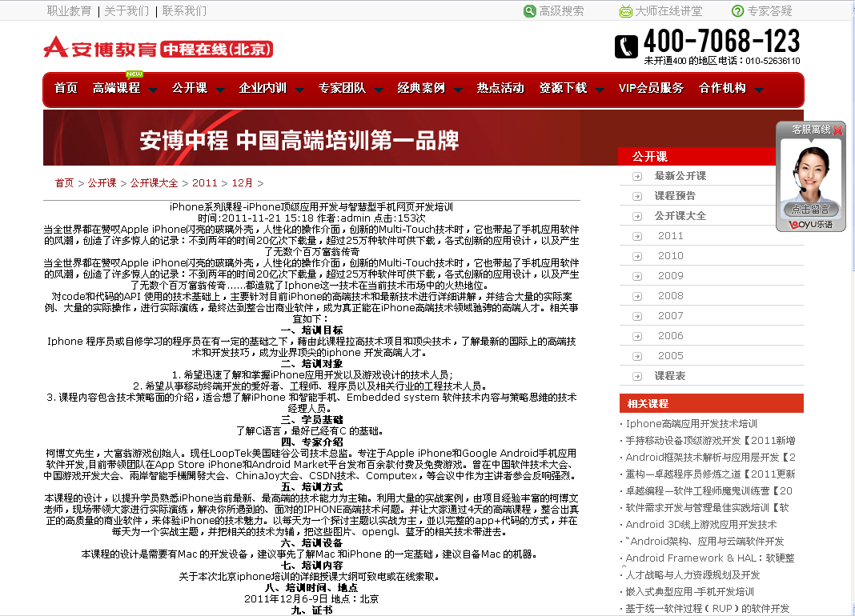Screen dimensions: 855x616
Task: Open the 课程表 sidebar link
Action: point(670,376)
